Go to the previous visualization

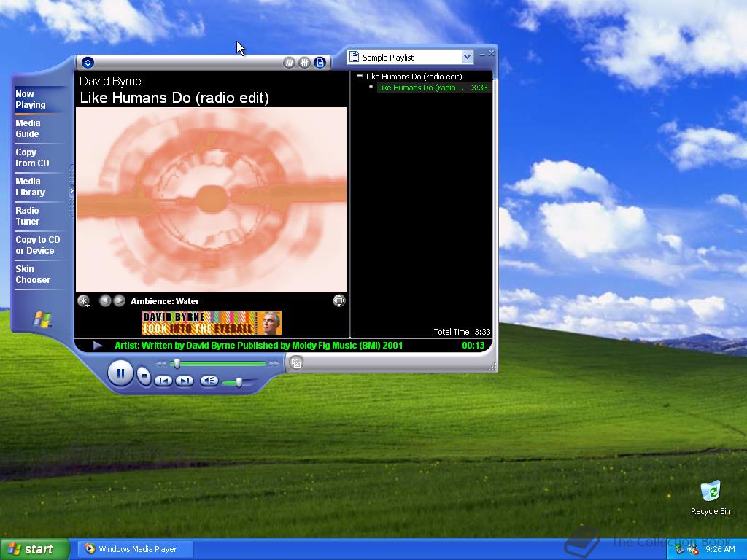pos(105,300)
